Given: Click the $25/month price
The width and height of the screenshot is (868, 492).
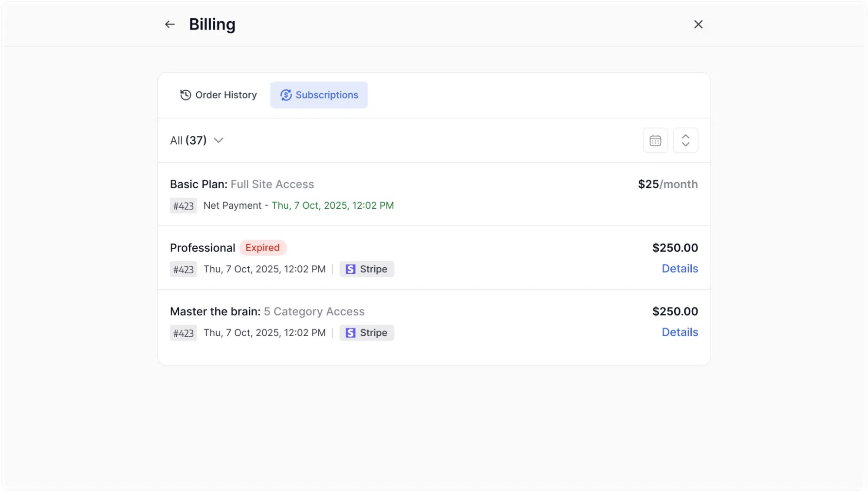Looking at the screenshot, I should [668, 184].
